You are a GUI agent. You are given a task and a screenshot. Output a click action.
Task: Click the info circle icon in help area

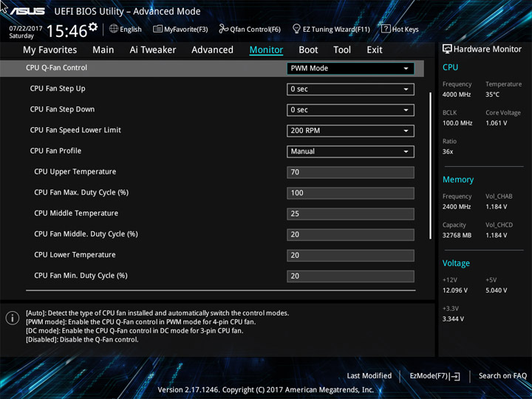pyautogui.click(x=13, y=318)
